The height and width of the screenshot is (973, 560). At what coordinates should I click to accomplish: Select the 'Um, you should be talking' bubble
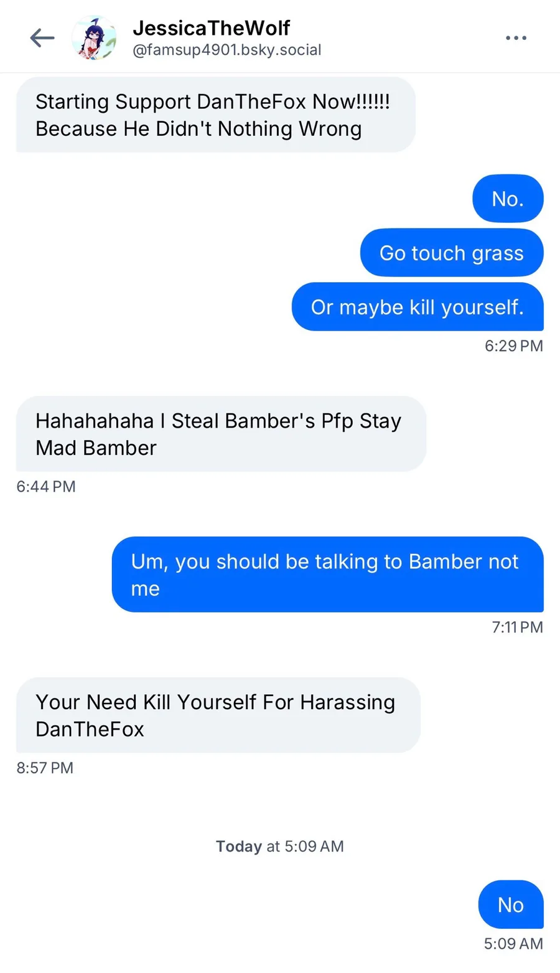click(328, 575)
